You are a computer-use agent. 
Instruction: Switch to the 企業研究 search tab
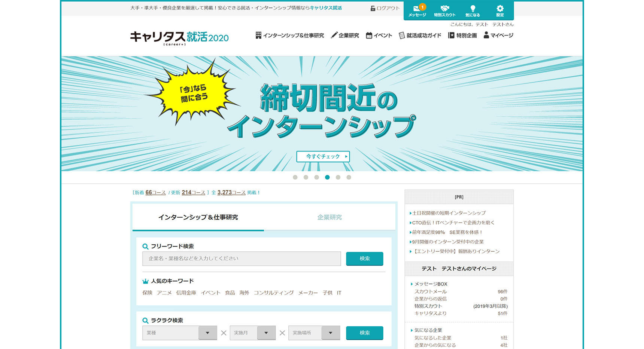[329, 217]
